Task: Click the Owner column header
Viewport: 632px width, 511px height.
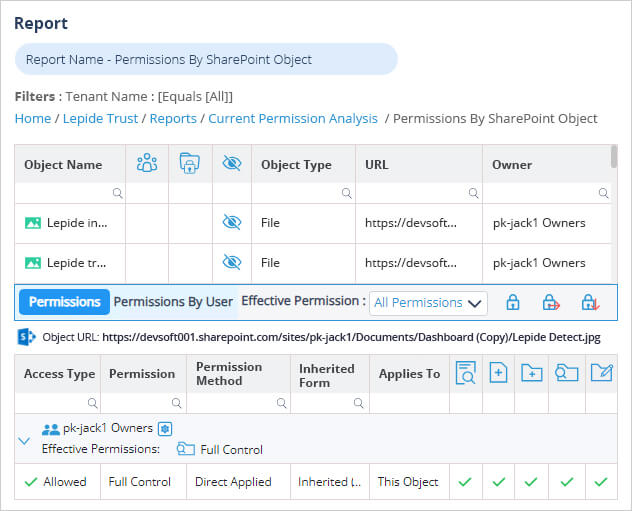Action: click(547, 164)
